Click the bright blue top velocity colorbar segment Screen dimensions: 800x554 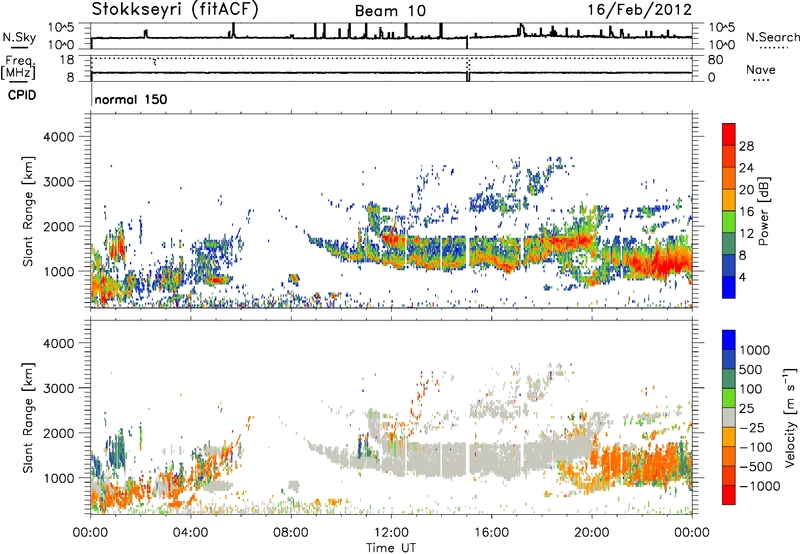(729, 340)
